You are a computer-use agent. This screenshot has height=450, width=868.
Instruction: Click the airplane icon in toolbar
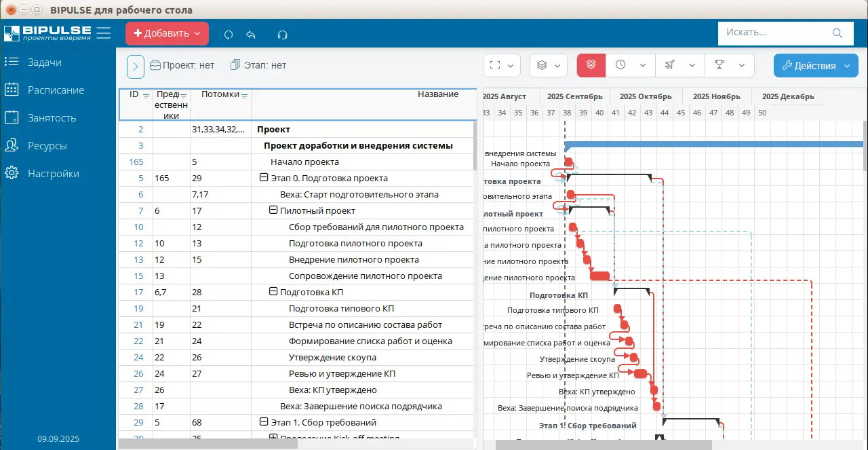[x=669, y=65]
